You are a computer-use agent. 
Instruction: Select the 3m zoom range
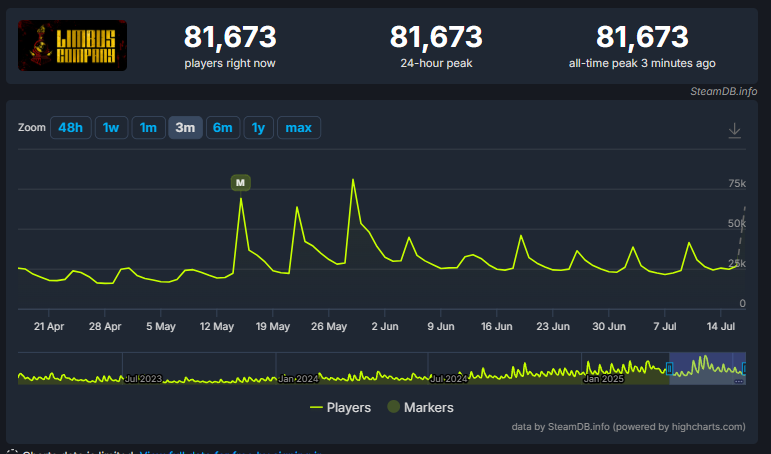(185, 128)
